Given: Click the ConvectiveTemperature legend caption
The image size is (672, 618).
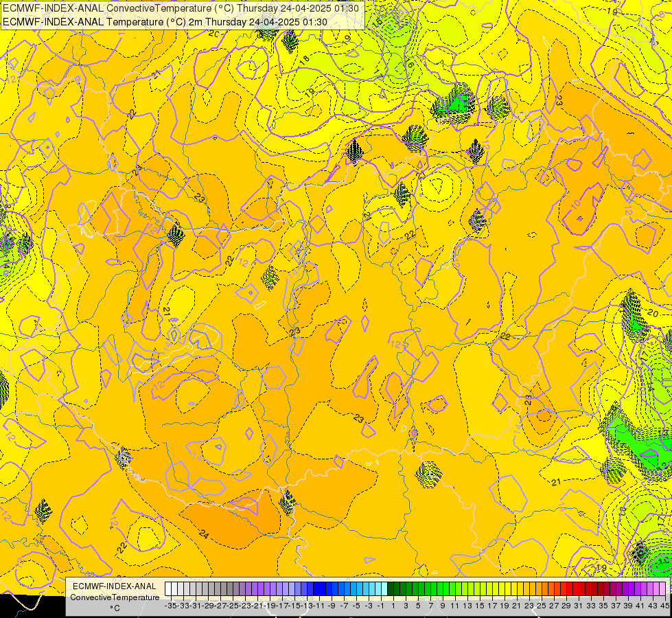Looking at the screenshot, I should (115, 597).
